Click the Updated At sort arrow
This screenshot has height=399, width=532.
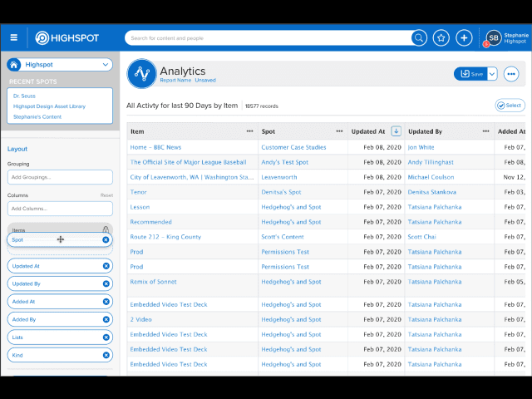(396, 131)
